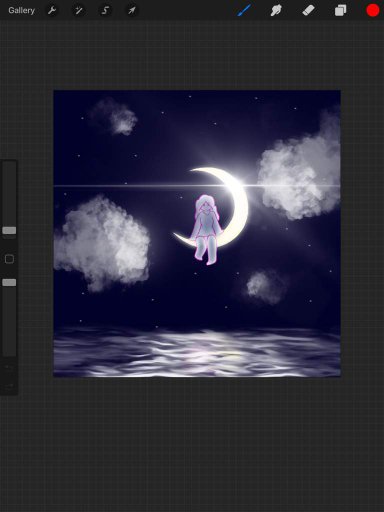The image size is (384, 512).
Task: Activate the Selection tool
Action: (x=105, y=11)
